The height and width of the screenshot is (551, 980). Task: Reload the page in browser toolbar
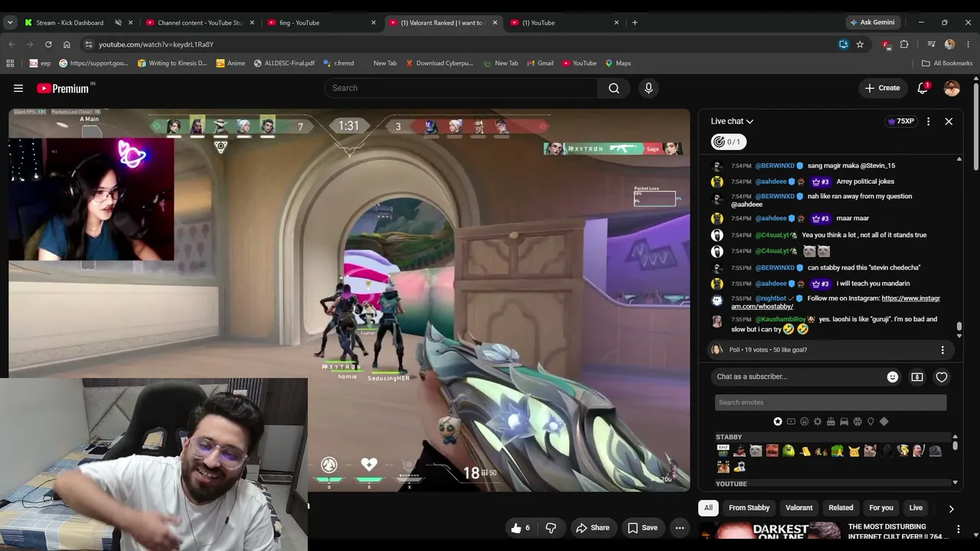pos(48,44)
